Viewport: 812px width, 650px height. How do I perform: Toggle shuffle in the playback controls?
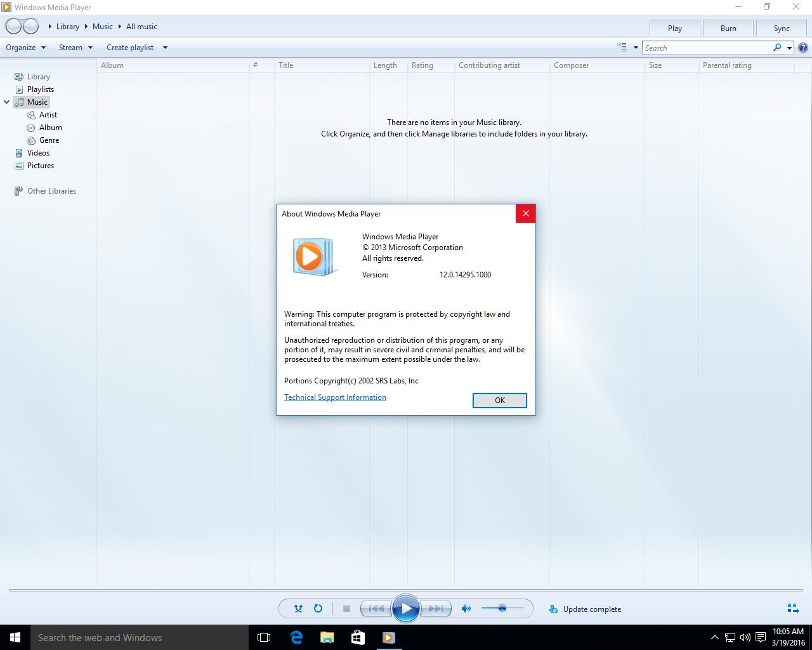298,608
